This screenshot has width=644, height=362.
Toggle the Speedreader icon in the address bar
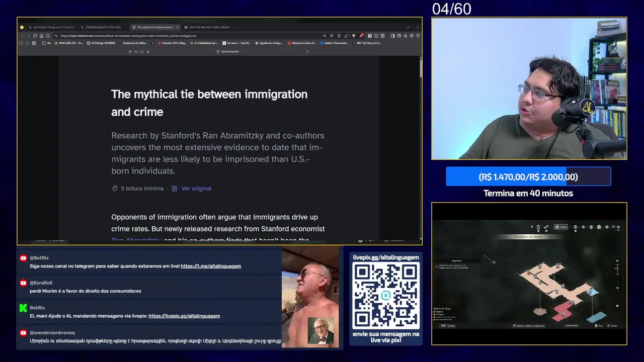pos(339,36)
